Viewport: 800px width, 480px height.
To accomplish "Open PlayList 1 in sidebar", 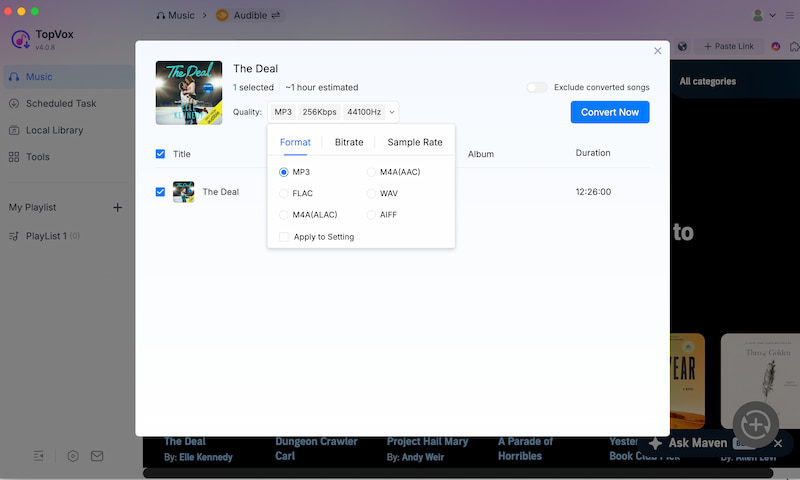I will [x=44, y=236].
